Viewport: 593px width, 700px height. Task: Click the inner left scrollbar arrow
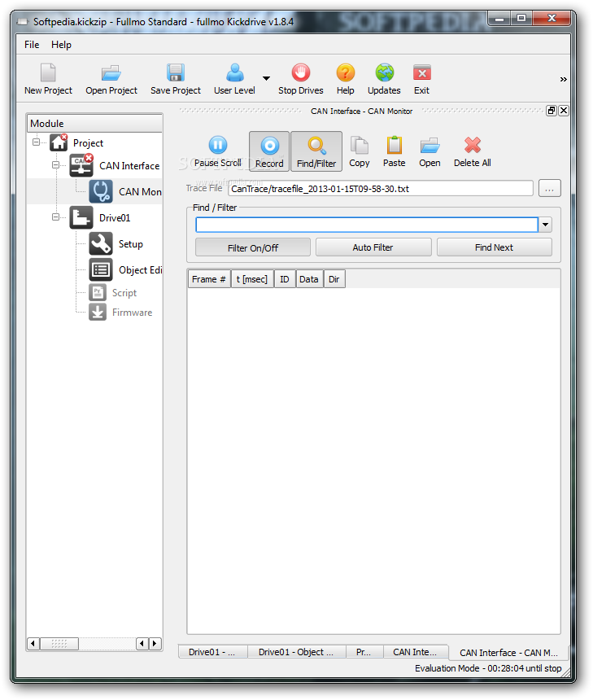[142, 643]
